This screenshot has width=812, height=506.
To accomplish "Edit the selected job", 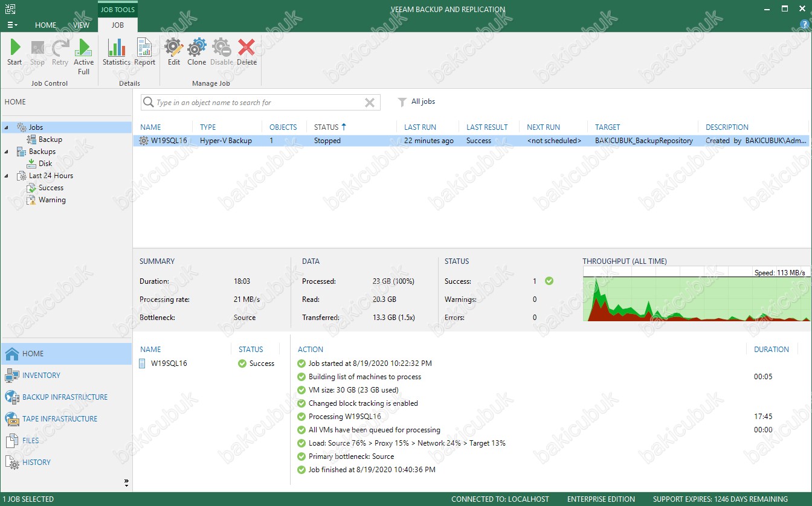I will tap(174, 52).
